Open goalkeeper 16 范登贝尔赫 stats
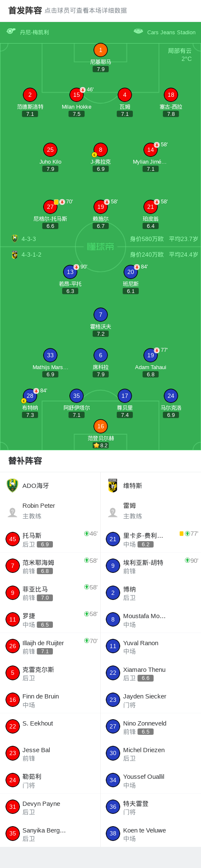Screen dimensions: 201x868 100,426
